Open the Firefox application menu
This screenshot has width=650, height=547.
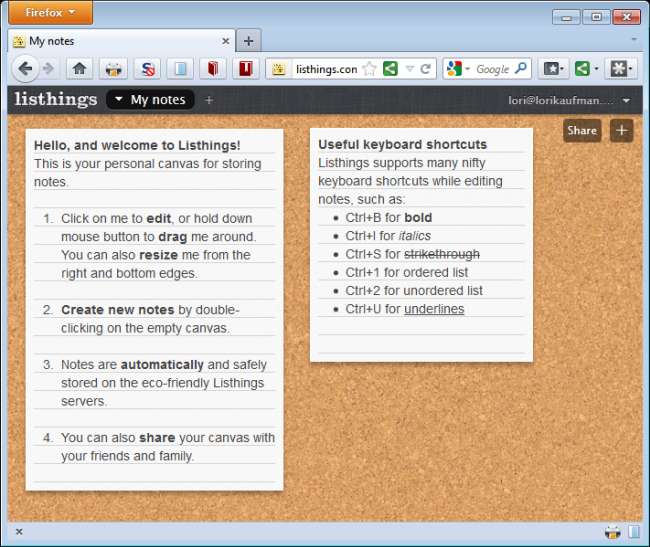point(50,12)
